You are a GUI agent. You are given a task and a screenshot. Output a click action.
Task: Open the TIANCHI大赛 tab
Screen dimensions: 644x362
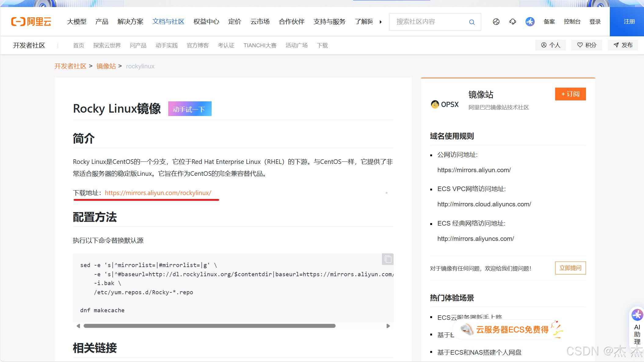260,45
